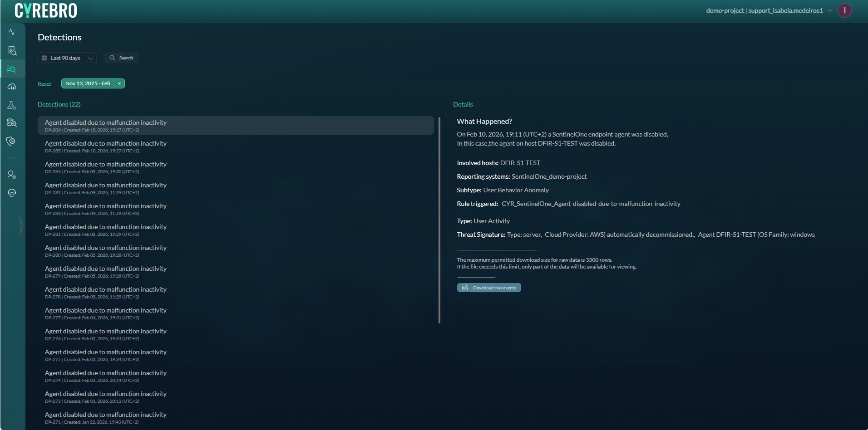Click the rule name CYR_SentinelOne_Agent-disabled text

click(591, 204)
